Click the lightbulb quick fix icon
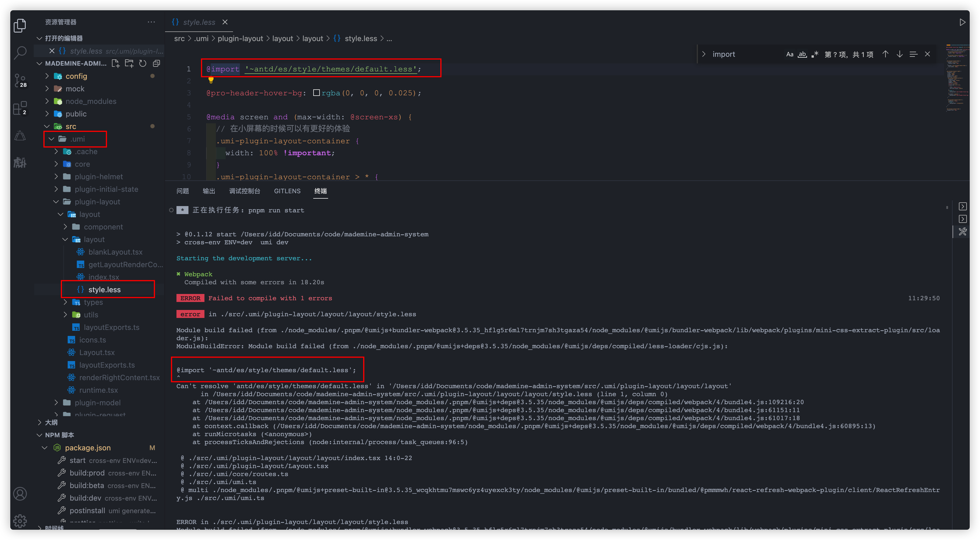Image resolution: width=980 pixels, height=540 pixels. click(211, 80)
